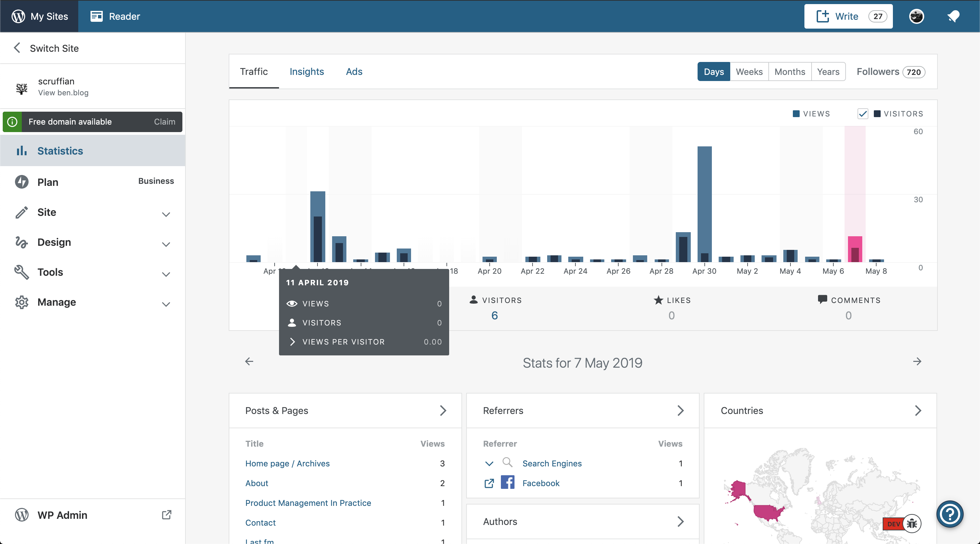
Task: Click the Statistics bar chart icon
Action: tap(22, 151)
